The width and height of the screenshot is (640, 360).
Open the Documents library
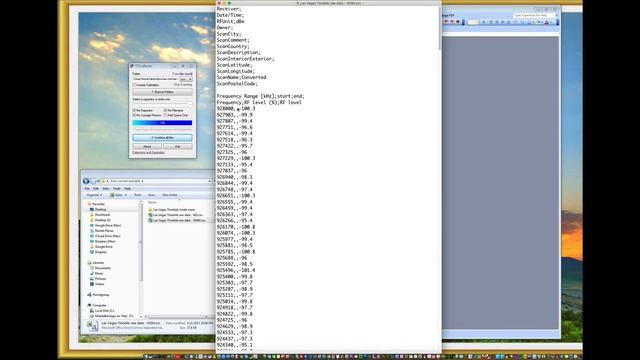pos(102,268)
